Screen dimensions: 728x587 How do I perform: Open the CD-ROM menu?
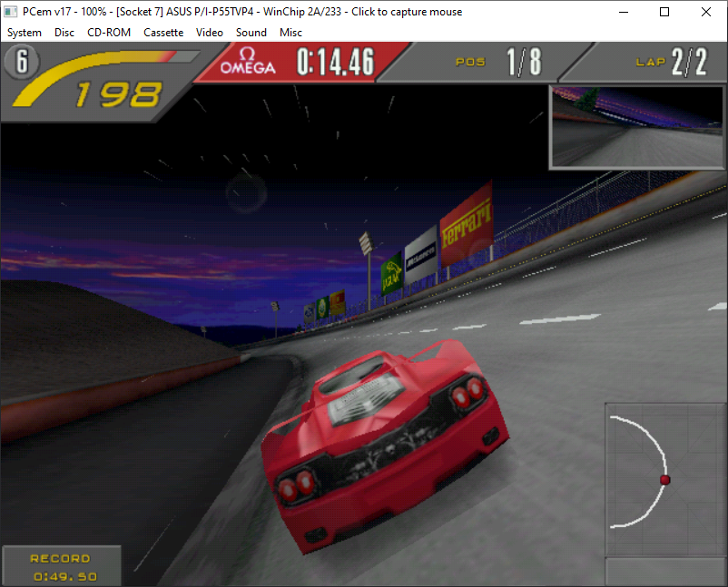click(109, 33)
